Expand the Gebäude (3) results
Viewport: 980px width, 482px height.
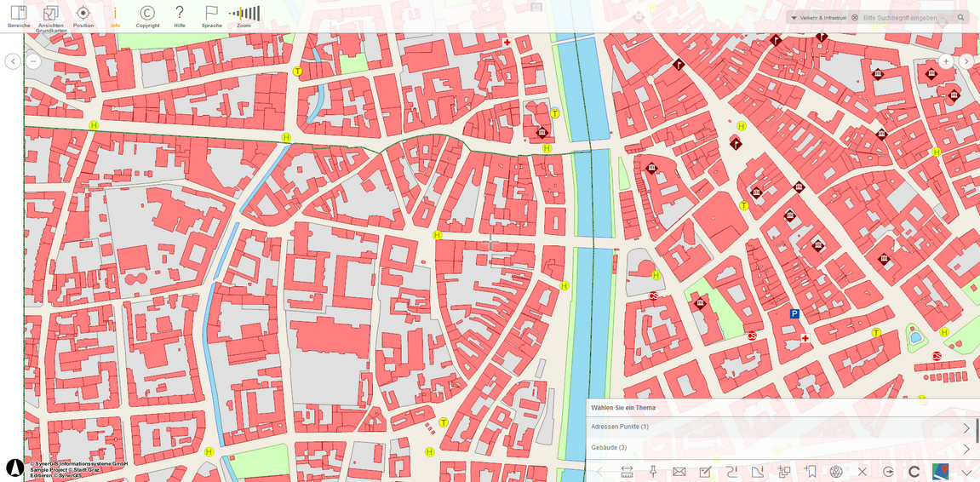pyautogui.click(x=782, y=448)
